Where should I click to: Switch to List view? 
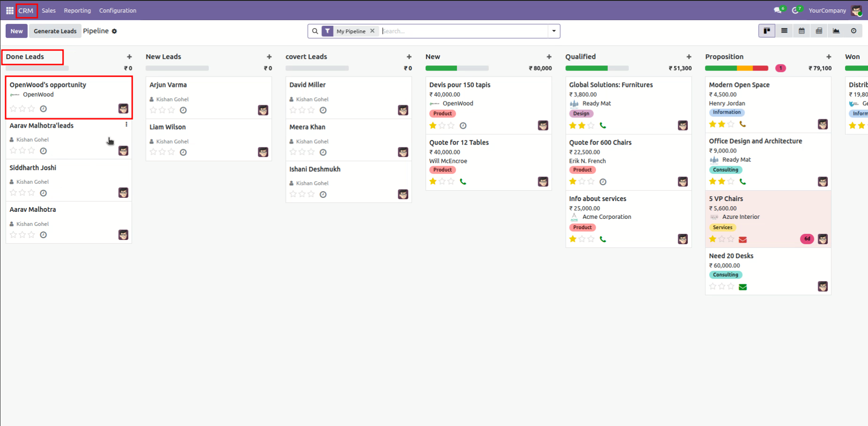pos(784,31)
